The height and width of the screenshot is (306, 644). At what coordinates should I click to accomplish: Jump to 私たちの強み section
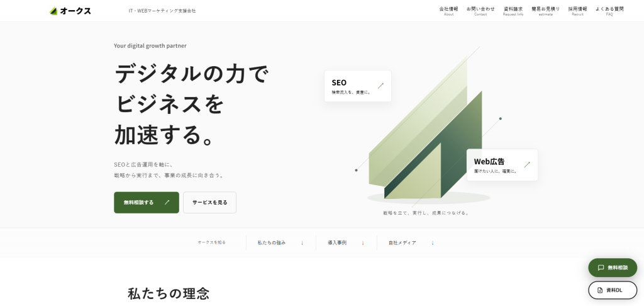(281, 242)
